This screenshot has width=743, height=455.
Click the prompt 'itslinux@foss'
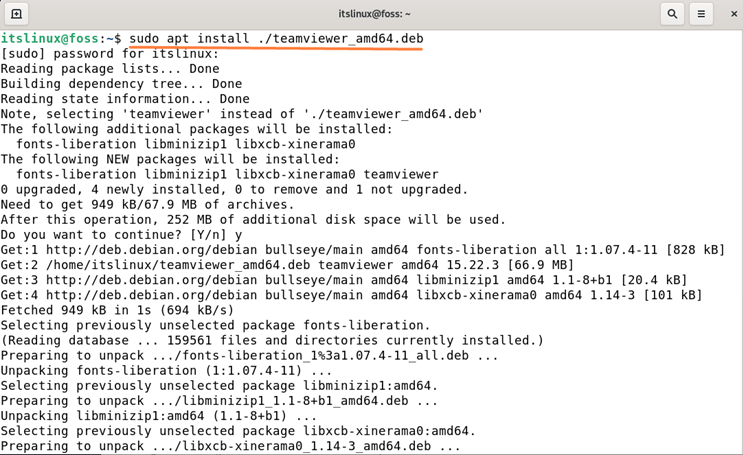(x=50, y=38)
